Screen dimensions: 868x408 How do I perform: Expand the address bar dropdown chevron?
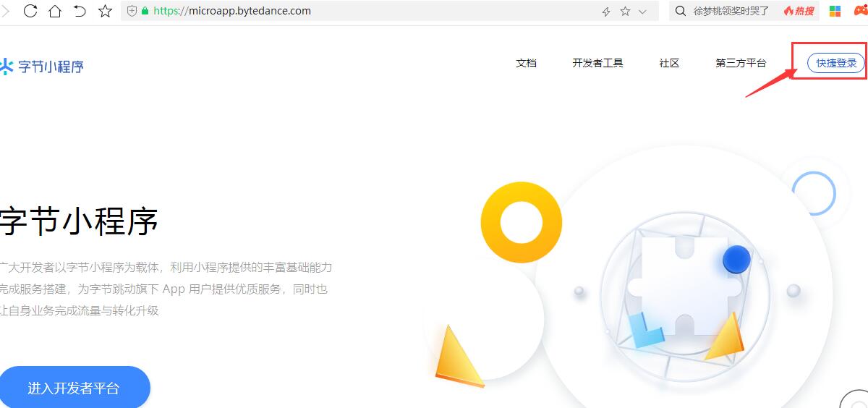(x=642, y=12)
